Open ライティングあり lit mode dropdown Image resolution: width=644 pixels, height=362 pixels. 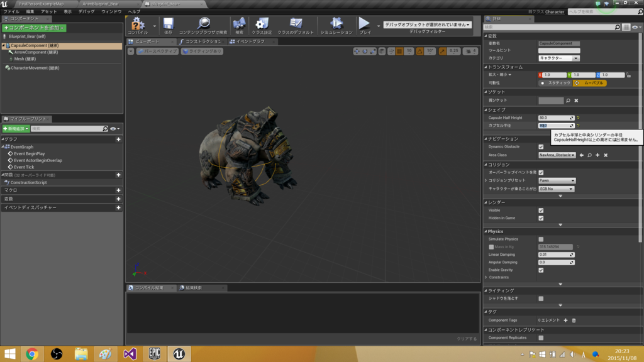point(202,52)
